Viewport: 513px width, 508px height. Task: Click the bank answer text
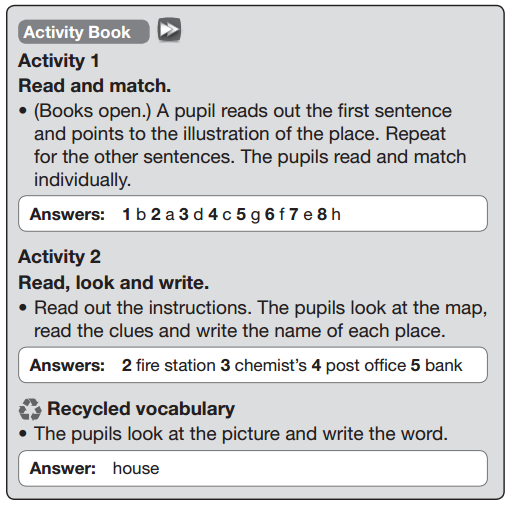[x=443, y=365]
